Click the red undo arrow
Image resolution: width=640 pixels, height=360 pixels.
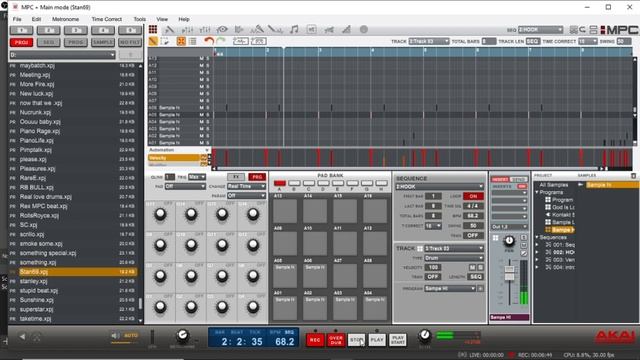point(209,41)
